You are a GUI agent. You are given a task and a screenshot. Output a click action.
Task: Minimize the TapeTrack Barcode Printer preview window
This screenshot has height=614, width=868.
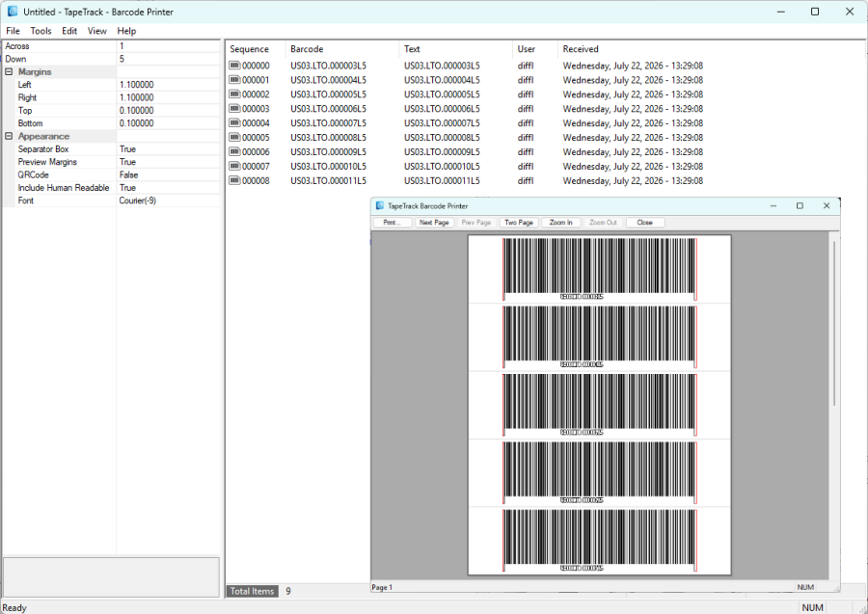click(773, 205)
